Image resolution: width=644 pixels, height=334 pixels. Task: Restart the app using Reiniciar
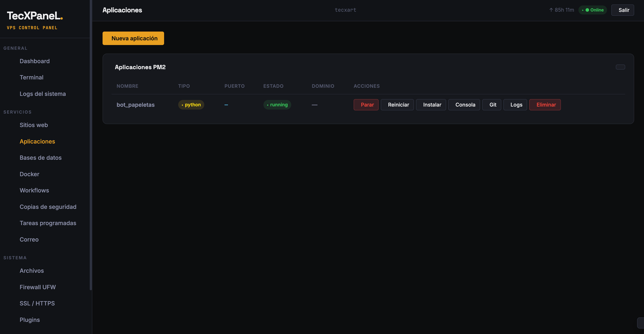click(x=397, y=105)
